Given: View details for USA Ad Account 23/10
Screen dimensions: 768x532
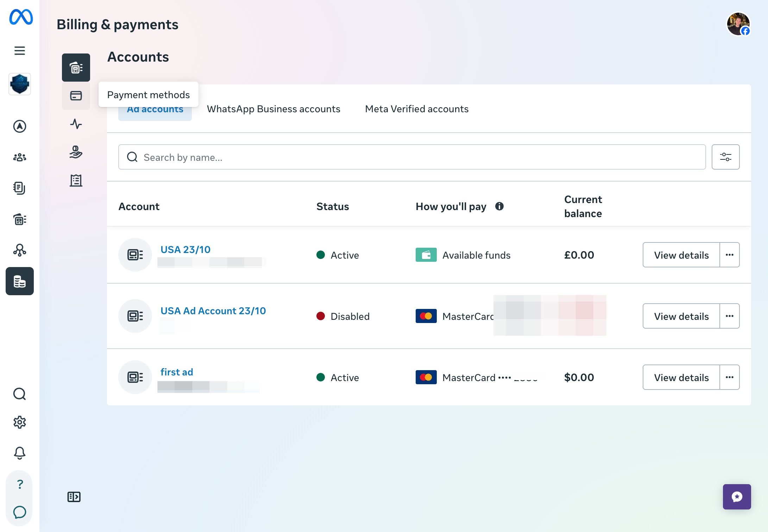Looking at the screenshot, I should (681, 316).
